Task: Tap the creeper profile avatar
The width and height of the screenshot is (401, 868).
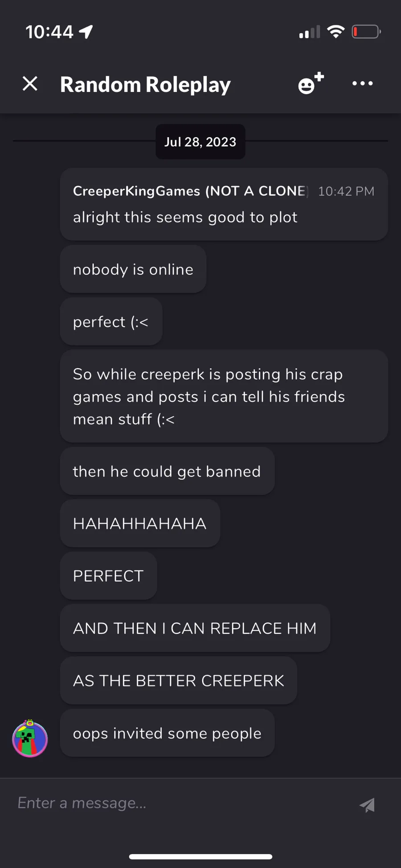Action: [x=30, y=738]
